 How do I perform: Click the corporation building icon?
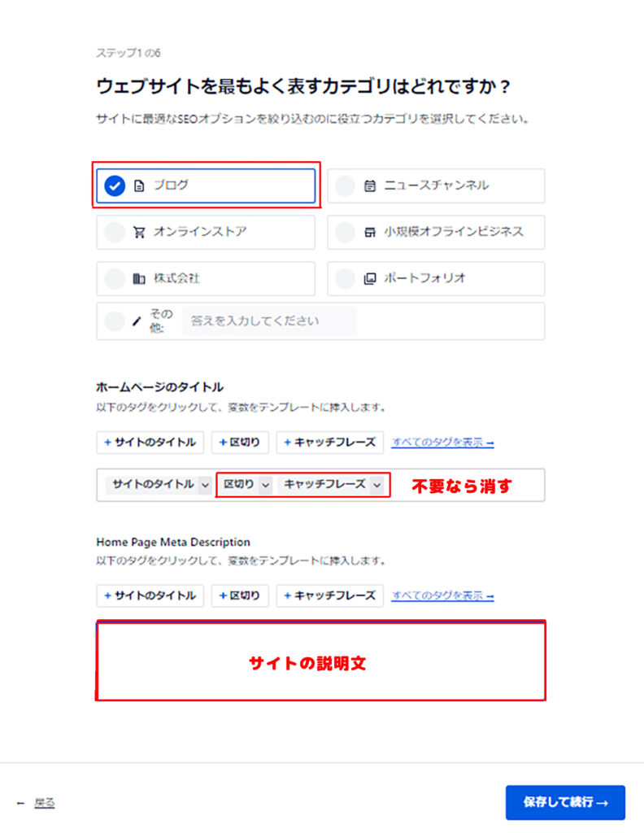point(139,278)
